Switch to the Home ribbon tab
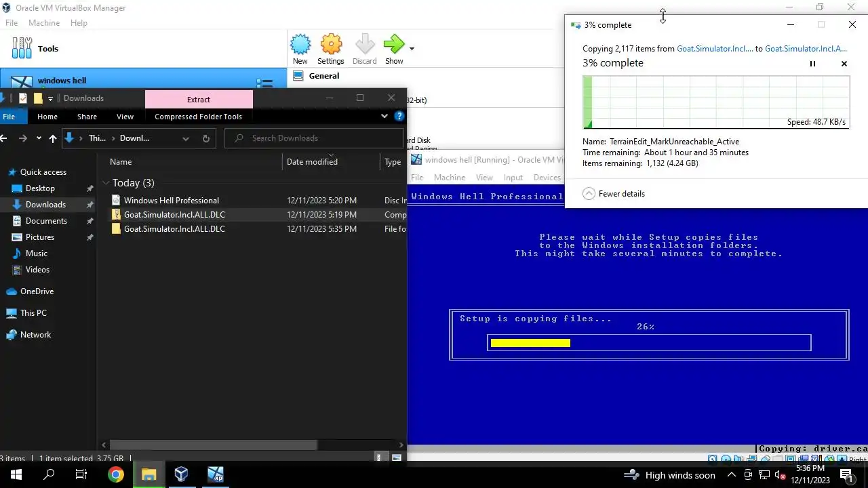 tap(47, 117)
